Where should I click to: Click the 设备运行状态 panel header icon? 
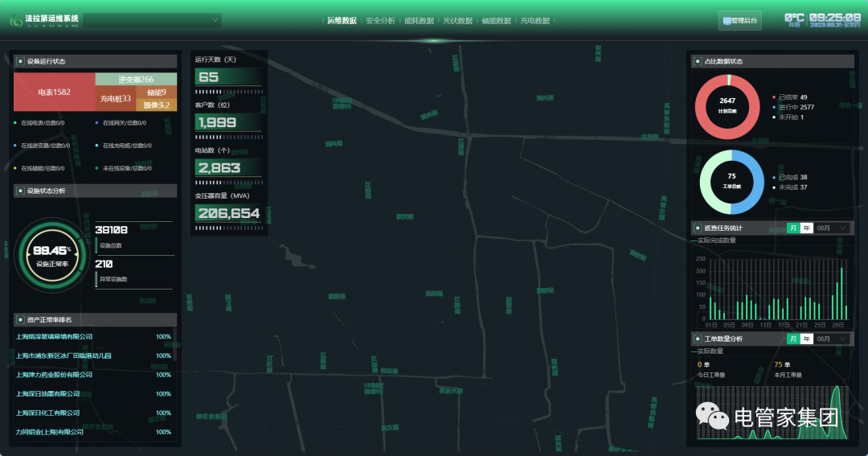coord(21,61)
